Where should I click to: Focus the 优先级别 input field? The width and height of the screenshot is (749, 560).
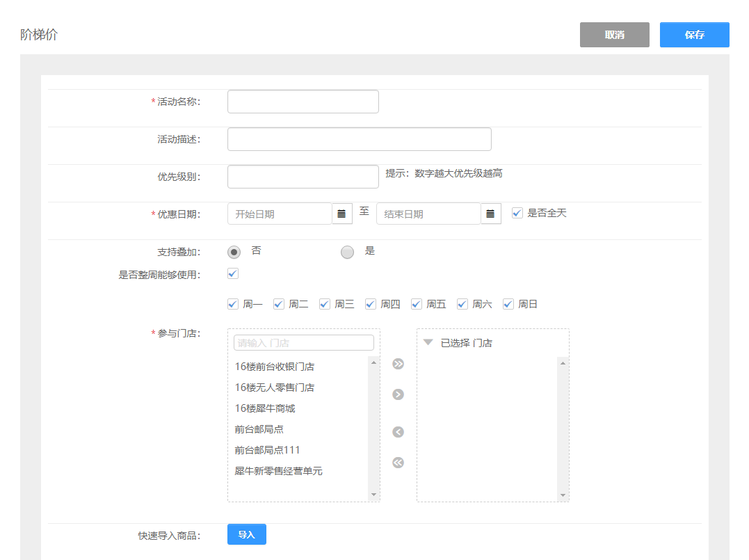303,177
